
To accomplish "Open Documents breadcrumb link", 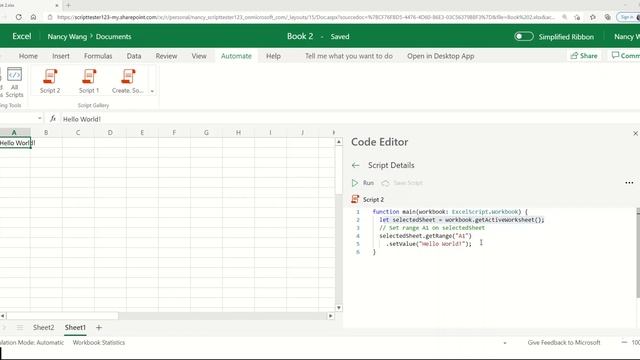I will (113, 36).
